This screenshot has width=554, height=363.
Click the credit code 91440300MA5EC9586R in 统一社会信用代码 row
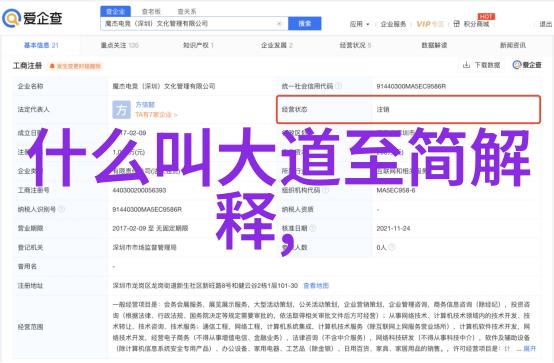coord(411,86)
